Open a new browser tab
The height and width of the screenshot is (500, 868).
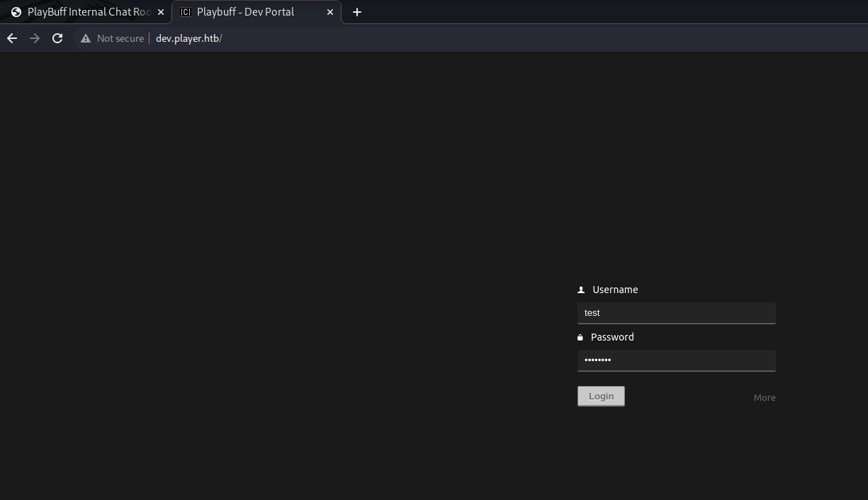pyautogui.click(x=356, y=12)
